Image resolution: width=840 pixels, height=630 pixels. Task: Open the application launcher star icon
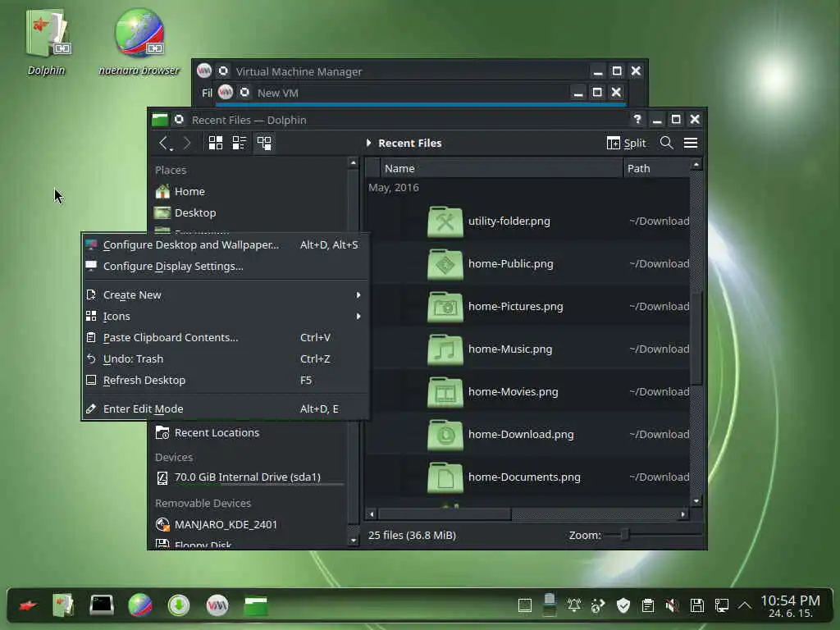tap(28, 606)
